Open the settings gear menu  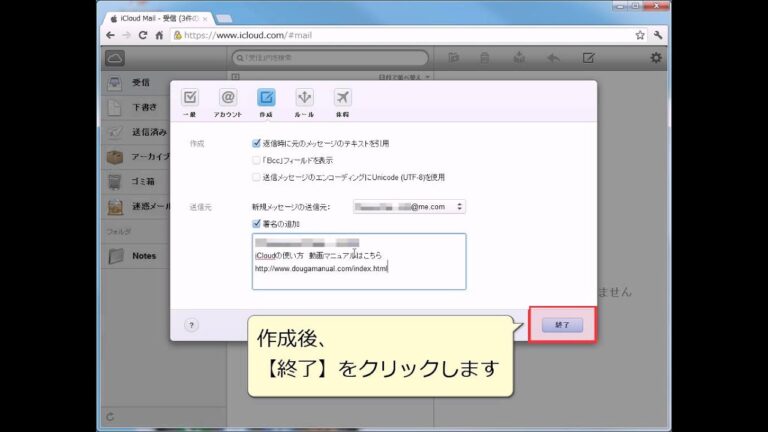tap(656, 58)
